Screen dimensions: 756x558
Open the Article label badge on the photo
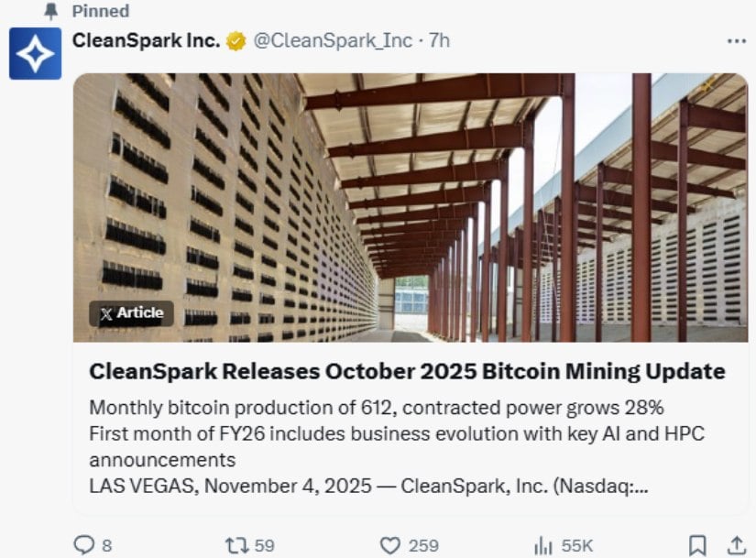[132, 312]
